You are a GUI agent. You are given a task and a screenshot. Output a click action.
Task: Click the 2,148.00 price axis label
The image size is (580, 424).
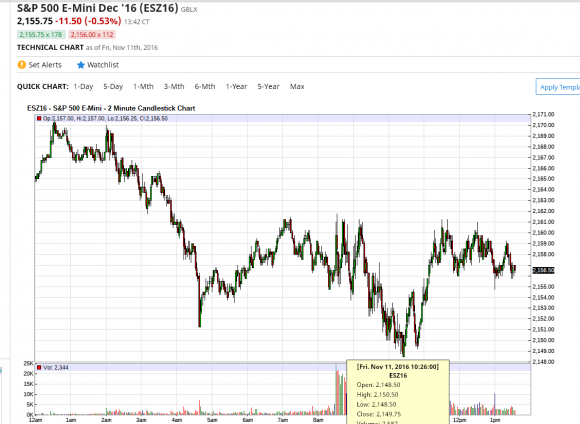(x=543, y=361)
